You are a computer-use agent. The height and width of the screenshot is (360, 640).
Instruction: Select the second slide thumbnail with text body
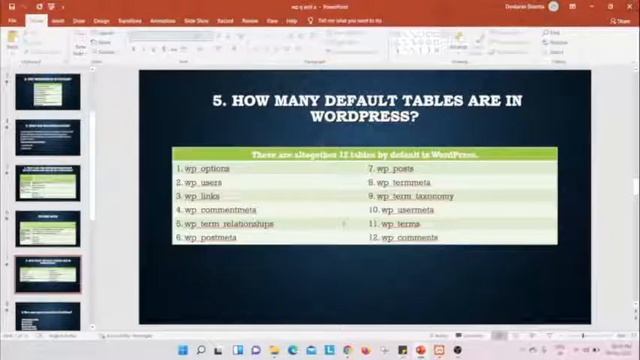(x=48, y=138)
